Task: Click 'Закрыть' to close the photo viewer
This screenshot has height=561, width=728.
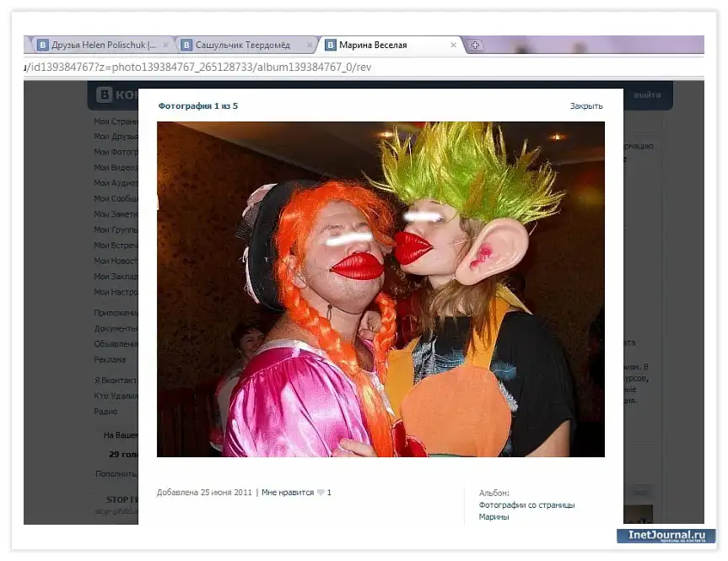Action: [x=585, y=106]
